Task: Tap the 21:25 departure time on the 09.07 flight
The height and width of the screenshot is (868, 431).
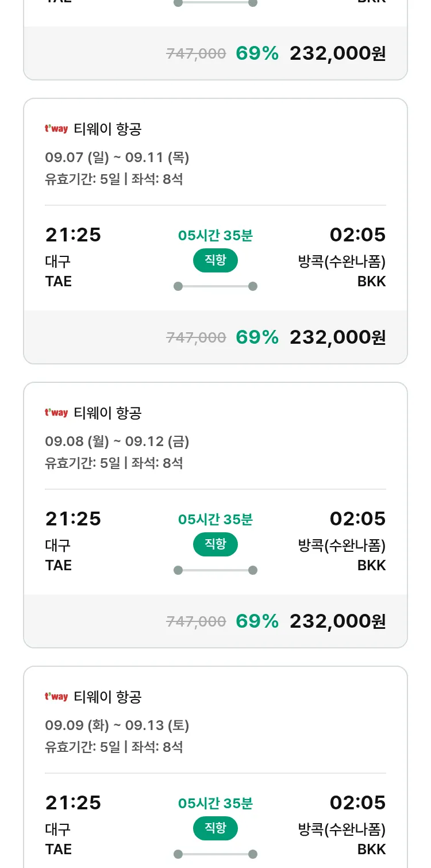Action: tap(73, 235)
